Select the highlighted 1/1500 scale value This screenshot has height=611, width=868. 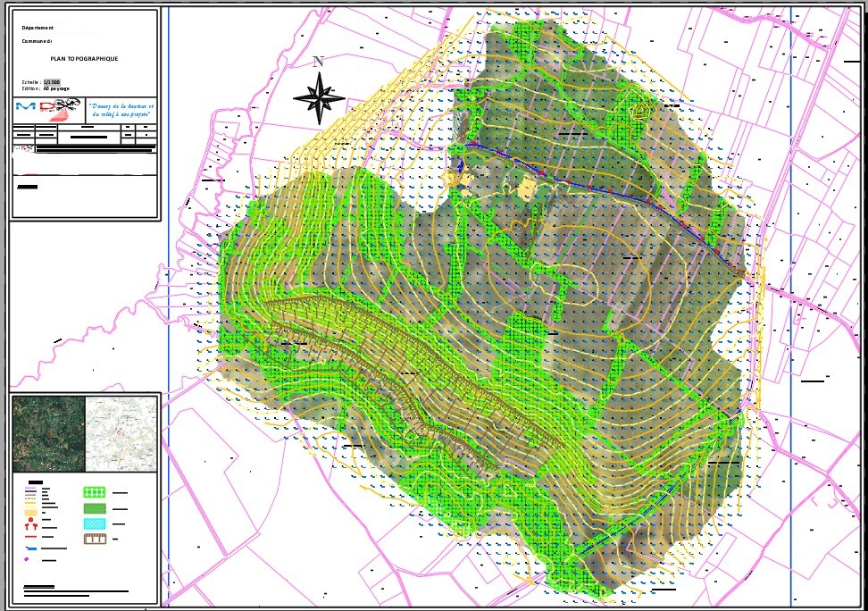(x=65, y=81)
